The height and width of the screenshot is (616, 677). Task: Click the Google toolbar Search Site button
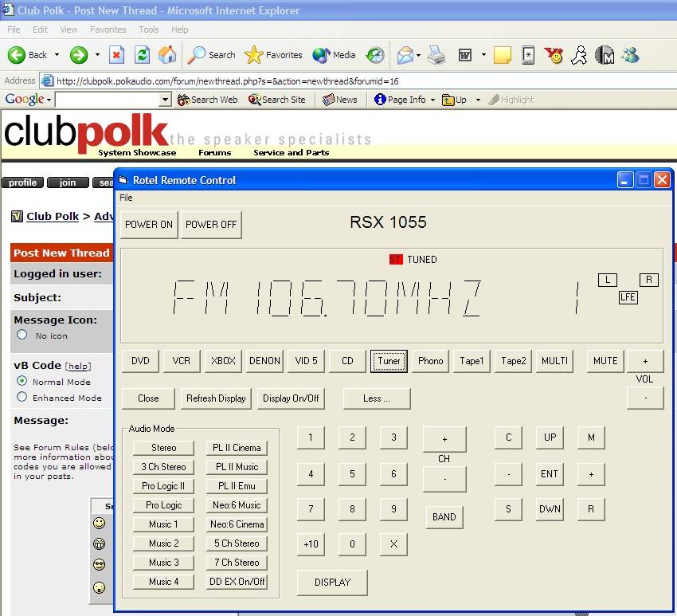(x=277, y=100)
